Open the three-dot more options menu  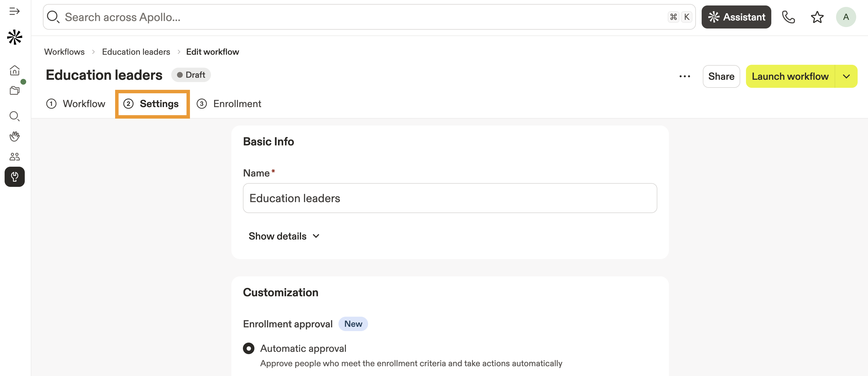[684, 77]
